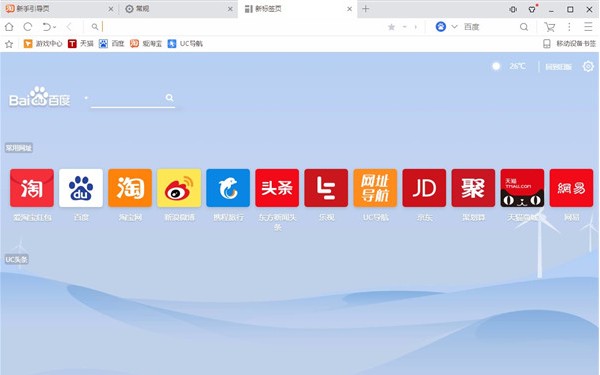Open the UC导航 bookmark in bookmarks bar

click(x=185, y=44)
